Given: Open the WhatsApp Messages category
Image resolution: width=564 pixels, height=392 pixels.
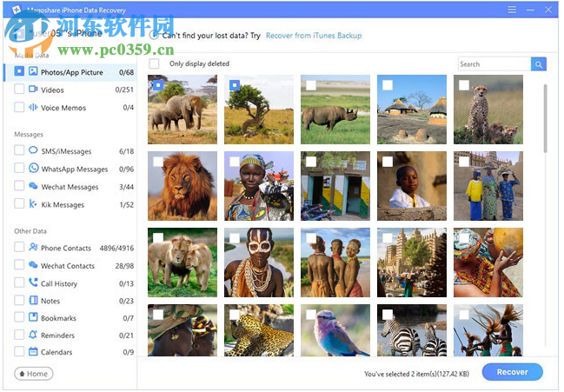Looking at the screenshot, I should (x=71, y=169).
